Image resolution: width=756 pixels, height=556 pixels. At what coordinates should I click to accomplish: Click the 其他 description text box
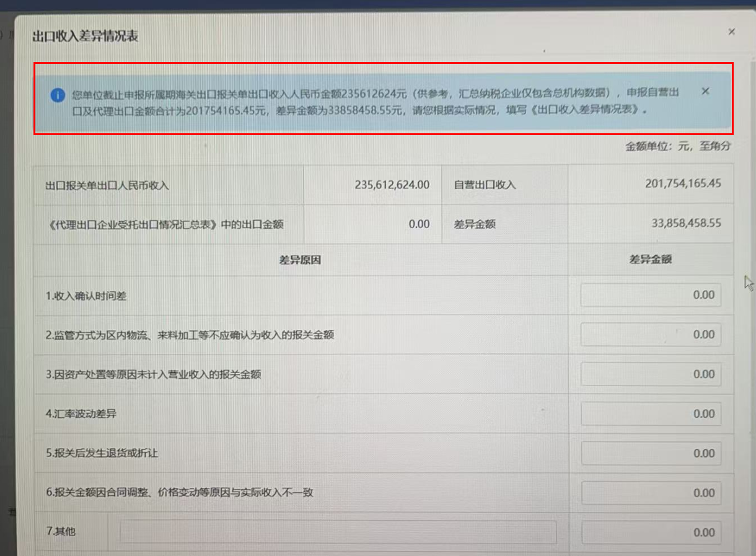(338, 532)
